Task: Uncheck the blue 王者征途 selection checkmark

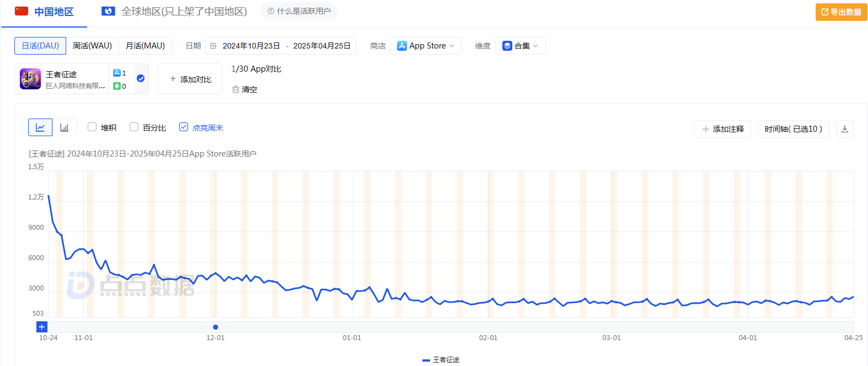Action: click(141, 78)
